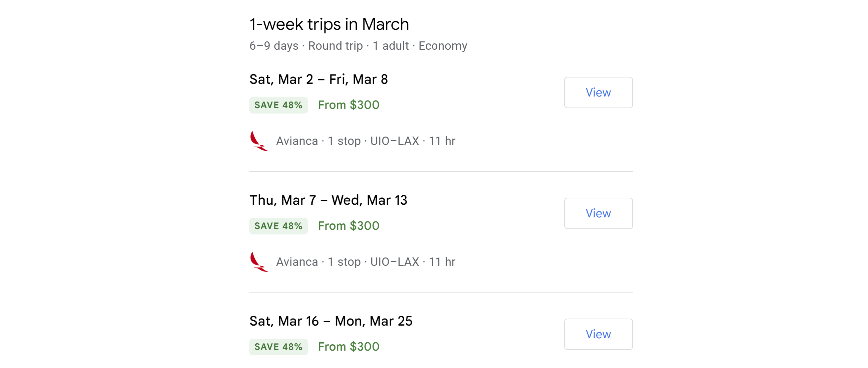Click the UIO–LAX route text for Mar 2 trip

coord(395,141)
